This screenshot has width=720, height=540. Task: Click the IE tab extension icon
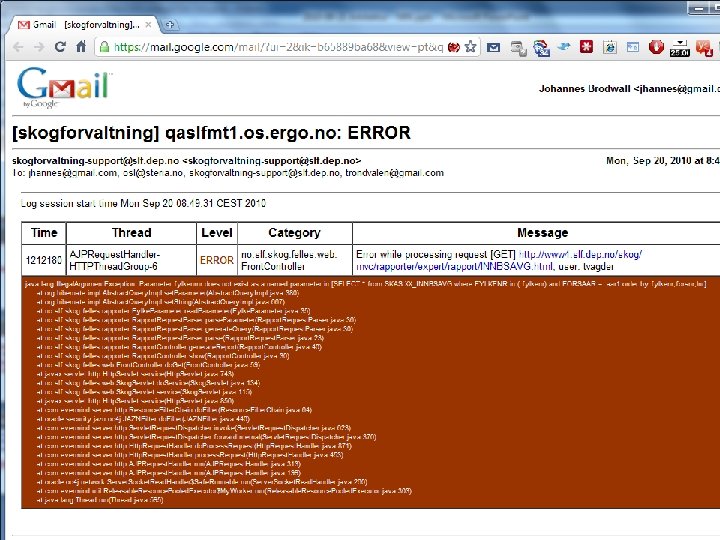click(x=610, y=47)
